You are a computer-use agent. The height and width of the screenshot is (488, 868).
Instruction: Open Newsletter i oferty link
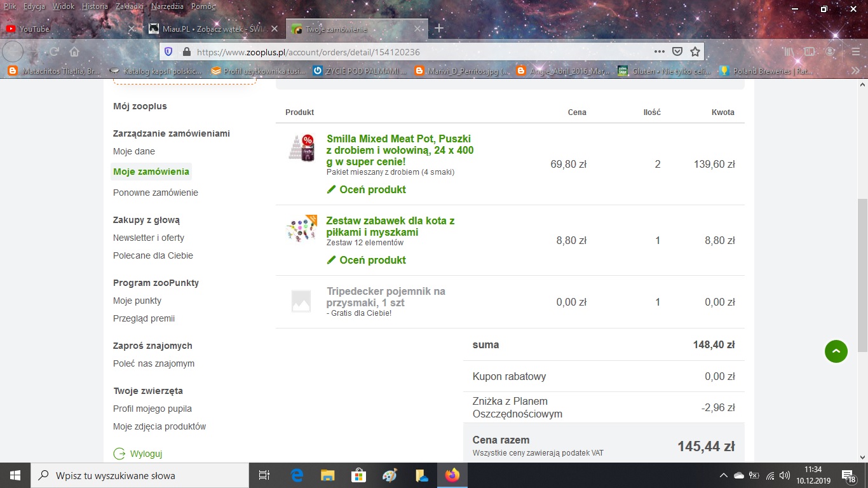[149, 238]
